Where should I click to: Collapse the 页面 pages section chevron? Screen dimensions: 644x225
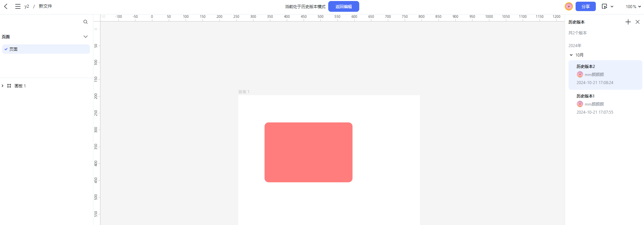(86, 37)
